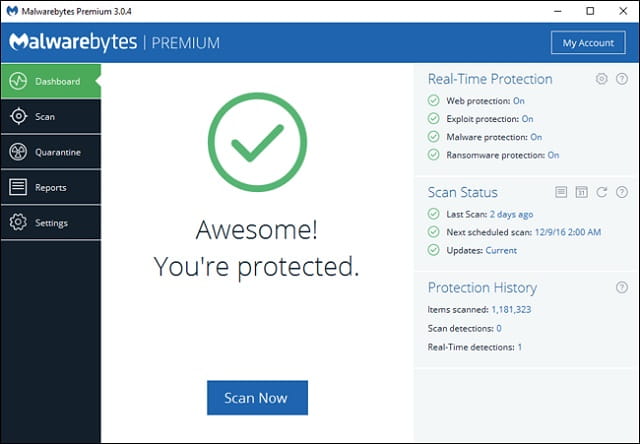This screenshot has width=640, height=444.
Task: Go to the Reports section
Action: point(51,187)
